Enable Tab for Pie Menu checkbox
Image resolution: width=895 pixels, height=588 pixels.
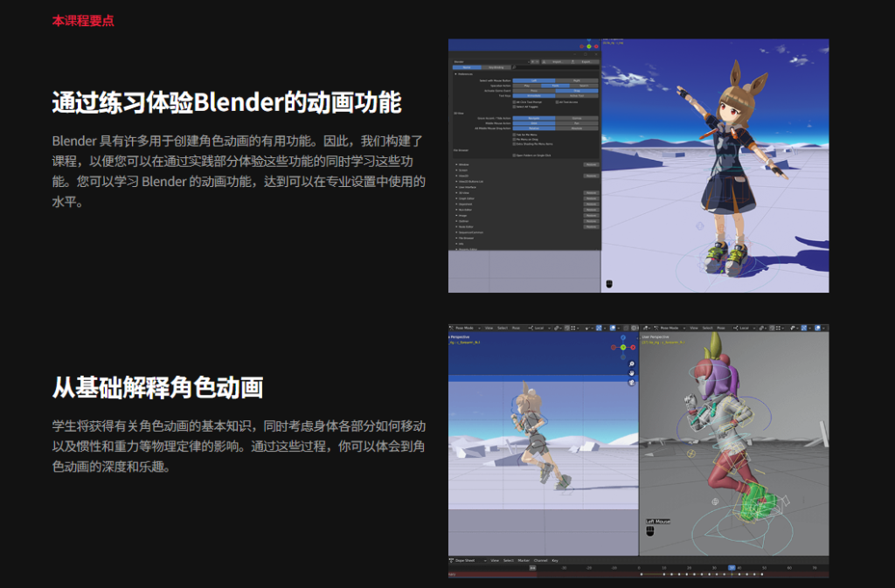point(514,135)
